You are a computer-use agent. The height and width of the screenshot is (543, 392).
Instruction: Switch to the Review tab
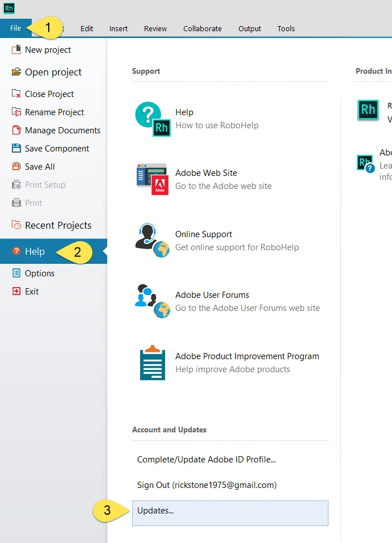point(155,28)
